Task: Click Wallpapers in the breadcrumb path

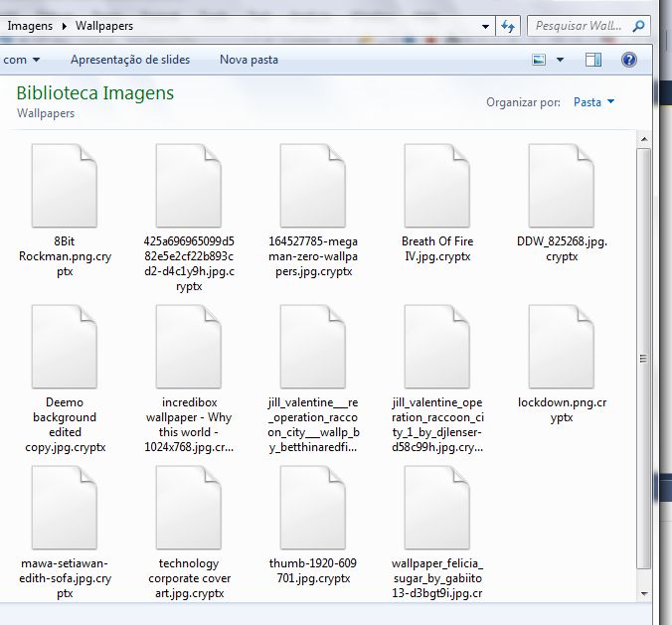Action: [x=104, y=26]
